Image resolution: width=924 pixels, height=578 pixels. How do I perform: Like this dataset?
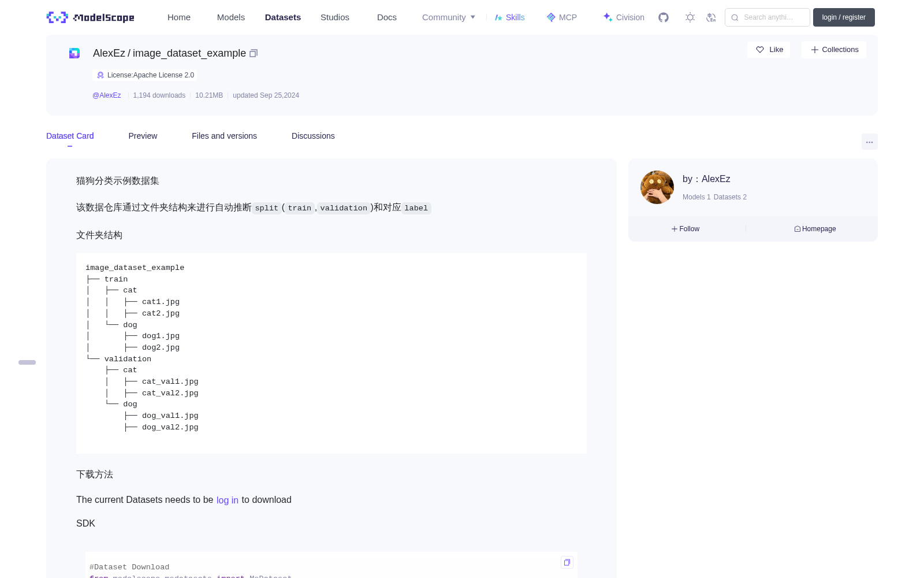(x=769, y=50)
